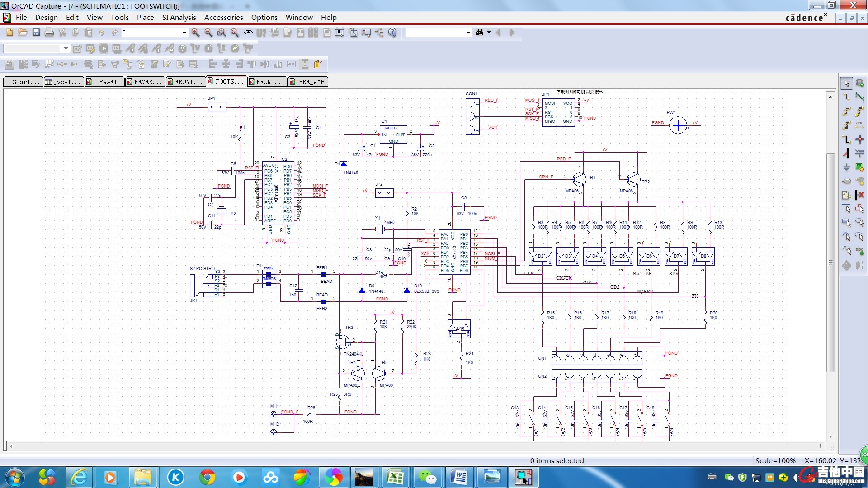Image resolution: width=868 pixels, height=488 pixels.
Task: Click the Save document icon
Action: [36, 33]
